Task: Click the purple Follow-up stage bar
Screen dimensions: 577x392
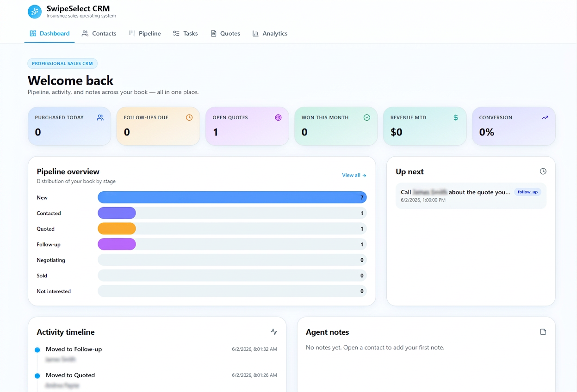Action: click(x=117, y=245)
